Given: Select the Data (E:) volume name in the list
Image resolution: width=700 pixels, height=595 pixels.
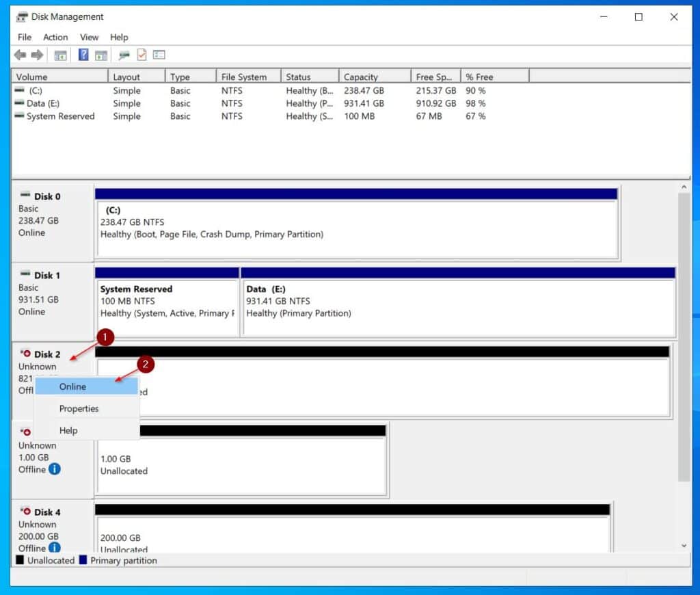Looking at the screenshot, I should point(43,103).
